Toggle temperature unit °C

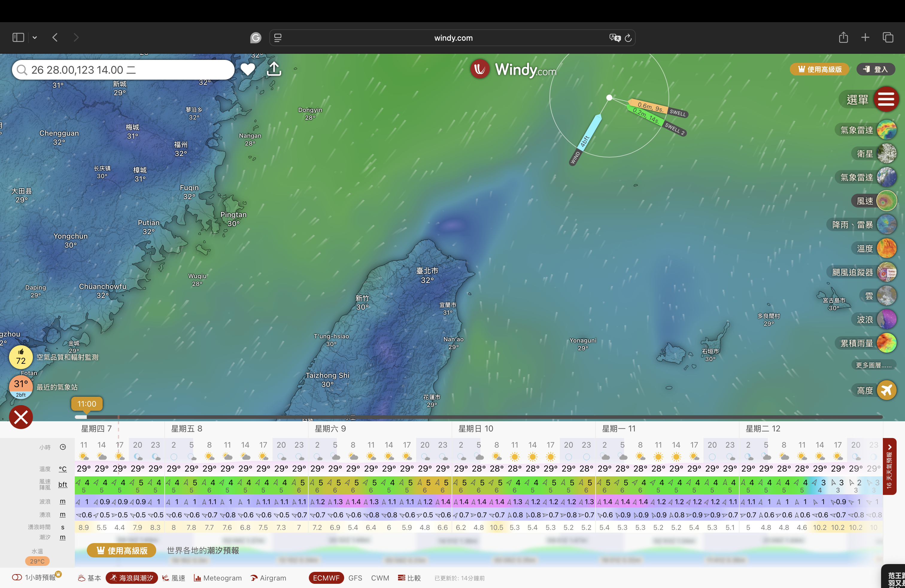click(63, 469)
